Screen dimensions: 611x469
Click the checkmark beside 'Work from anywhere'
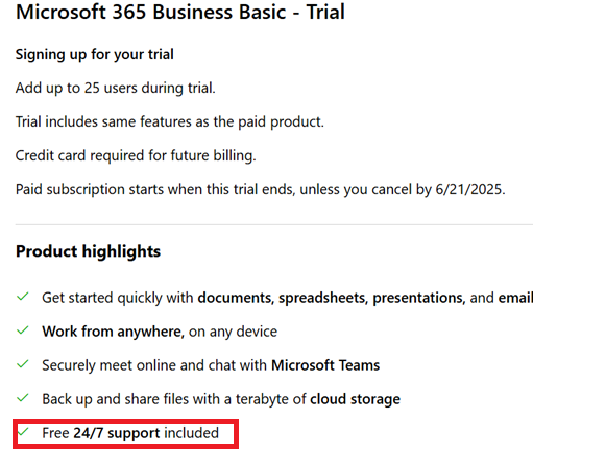tap(23, 331)
